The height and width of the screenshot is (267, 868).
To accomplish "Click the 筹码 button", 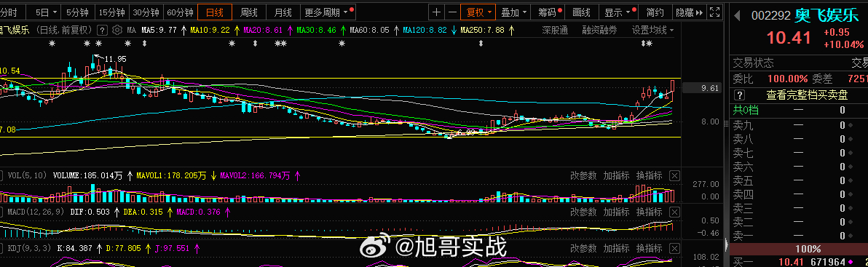I will 548,12.
